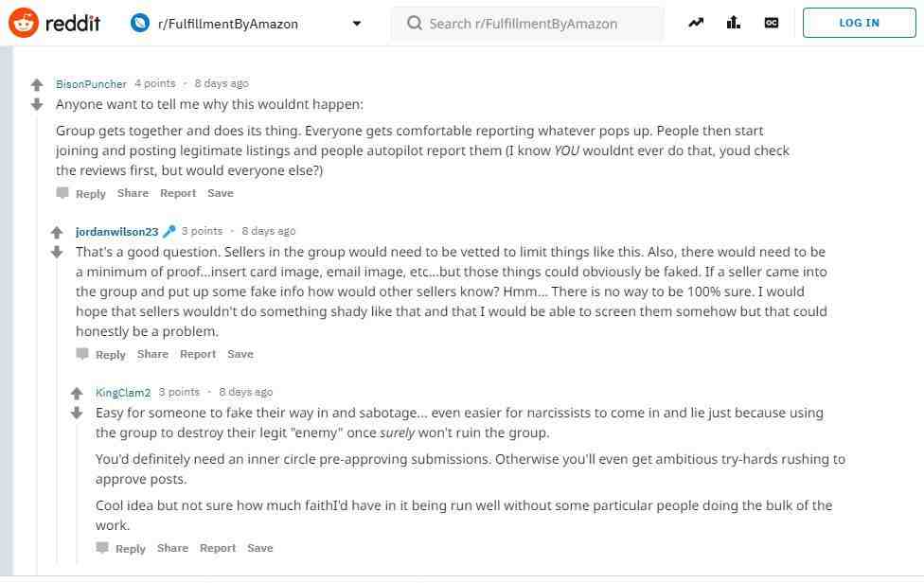
Task: Expand the r/FulfillmentByAmazon community dropdown
Action: coord(357,24)
